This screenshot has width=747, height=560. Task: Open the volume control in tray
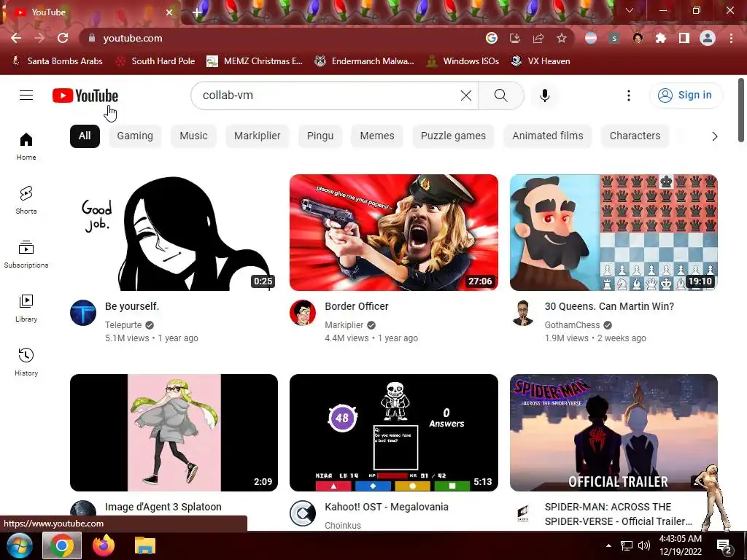(x=644, y=545)
